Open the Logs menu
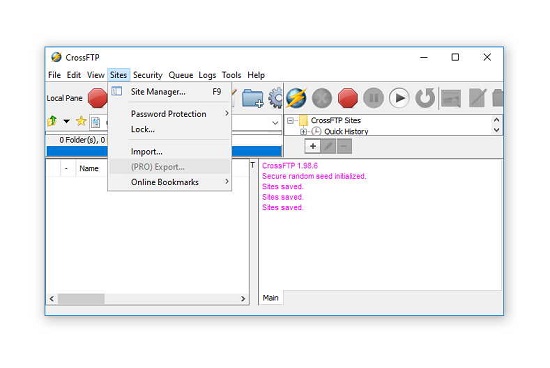 pyautogui.click(x=207, y=75)
